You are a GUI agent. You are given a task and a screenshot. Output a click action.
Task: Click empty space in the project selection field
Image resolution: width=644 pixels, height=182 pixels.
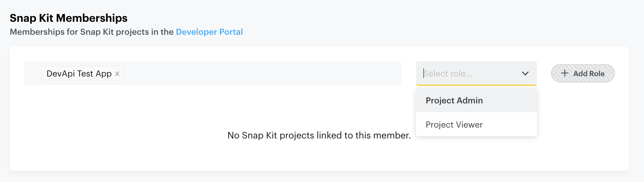(260, 73)
